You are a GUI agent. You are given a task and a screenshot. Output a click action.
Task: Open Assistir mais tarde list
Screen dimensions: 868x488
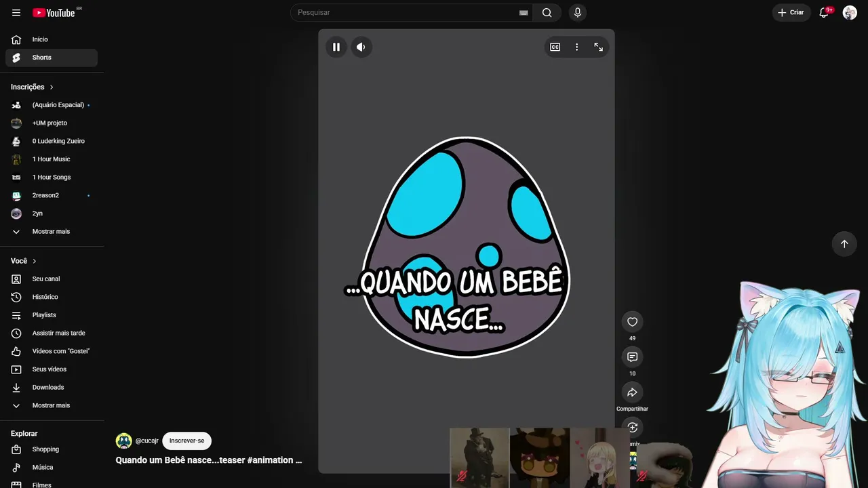click(x=52, y=333)
